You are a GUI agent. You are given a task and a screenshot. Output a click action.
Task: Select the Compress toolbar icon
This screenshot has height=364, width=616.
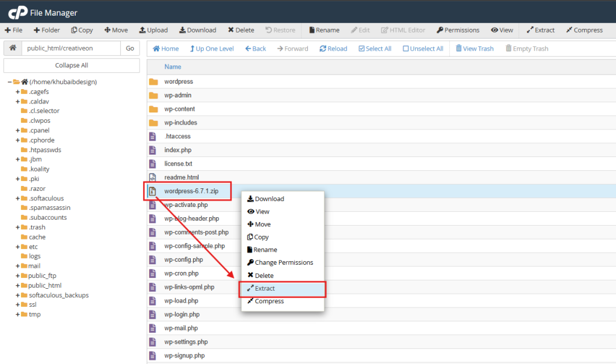(x=585, y=29)
